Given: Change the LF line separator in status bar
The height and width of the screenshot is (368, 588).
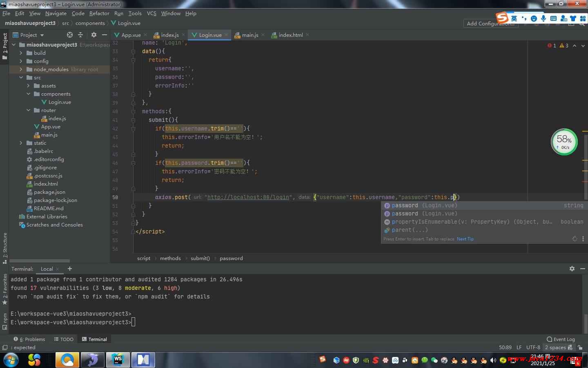Looking at the screenshot, I should pos(519,347).
